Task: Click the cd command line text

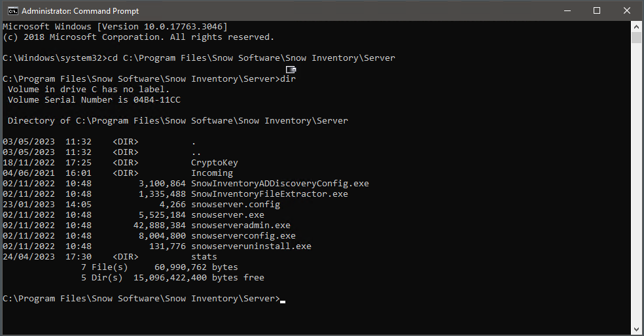Action: [251, 58]
